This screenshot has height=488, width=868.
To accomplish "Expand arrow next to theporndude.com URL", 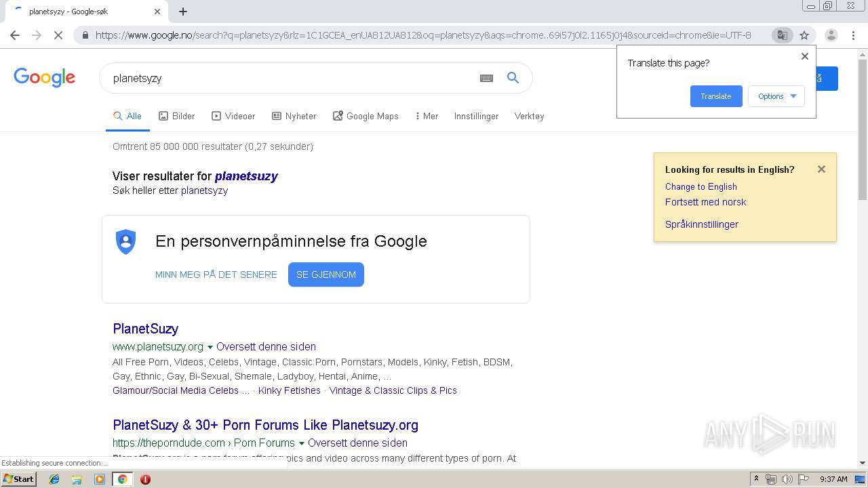I will point(301,443).
